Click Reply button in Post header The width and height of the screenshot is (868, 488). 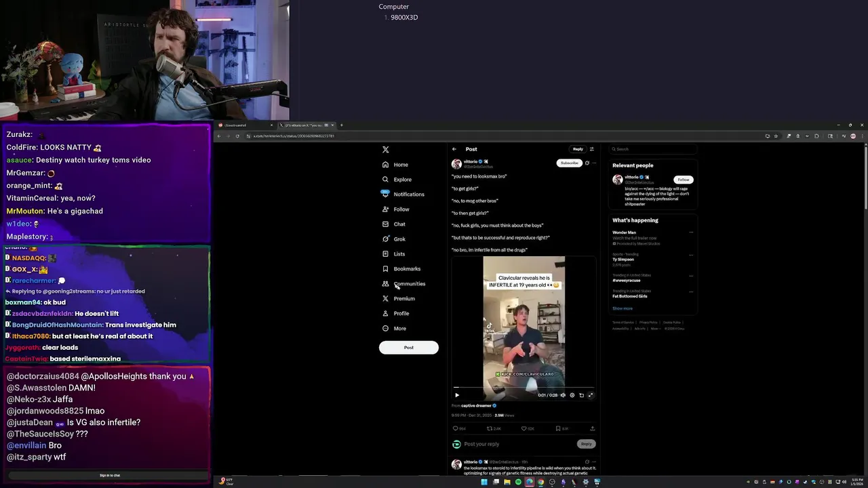pyautogui.click(x=578, y=149)
